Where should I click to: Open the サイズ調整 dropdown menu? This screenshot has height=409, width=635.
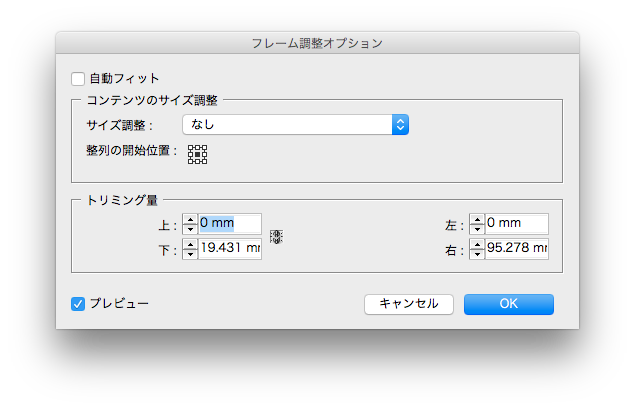(295, 125)
